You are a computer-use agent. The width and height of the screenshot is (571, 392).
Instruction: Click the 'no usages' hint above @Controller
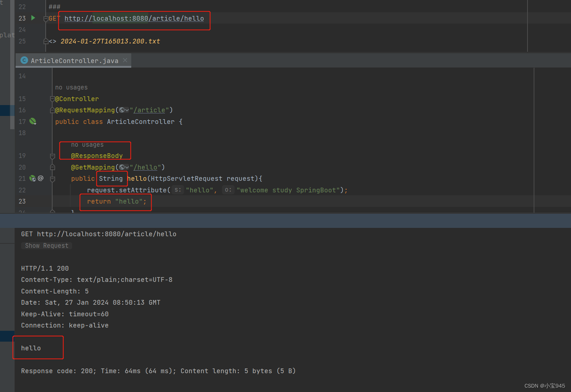[71, 87]
